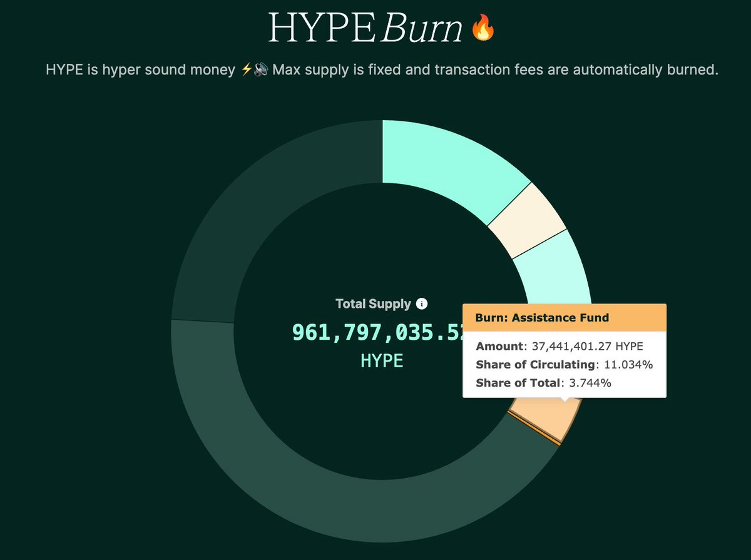This screenshot has height=560, width=751.
Task: Click the info icon beside Total Supply
Action: point(422,304)
